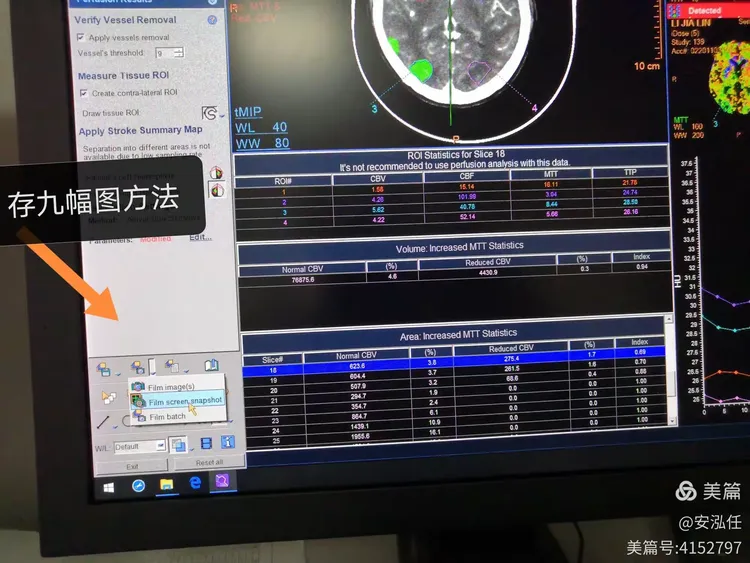Click Vessel's threshold value field
This screenshot has height=563, width=750.
[x=165, y=54]
